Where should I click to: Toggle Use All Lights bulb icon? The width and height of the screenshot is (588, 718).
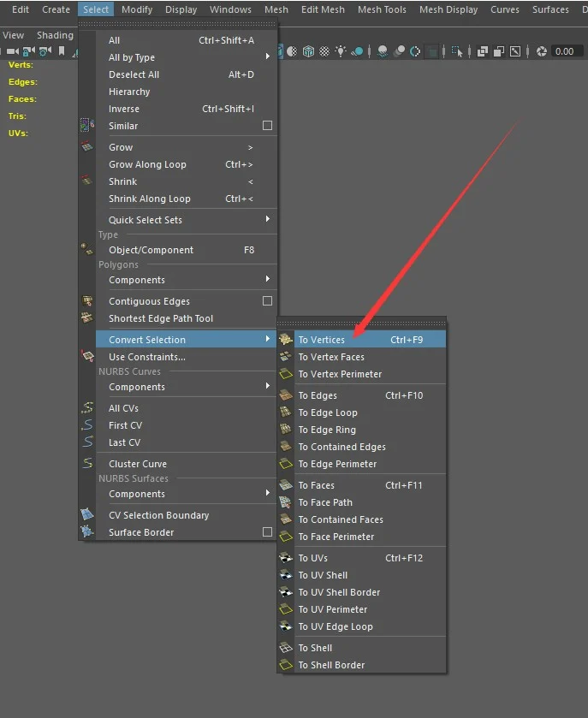click(x=341, y=51)
